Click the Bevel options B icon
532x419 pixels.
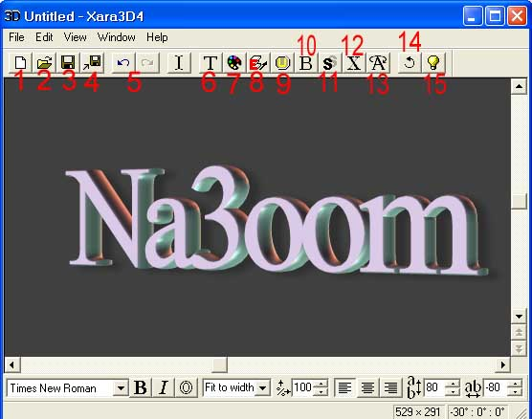tap(306, 63)
